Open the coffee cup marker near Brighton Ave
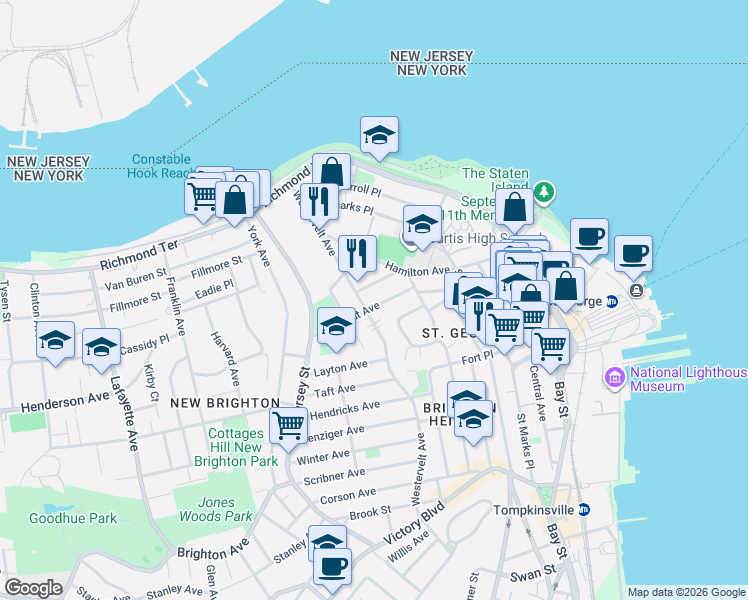This screenshot has height=600, width=748. [x=332, y=567]
